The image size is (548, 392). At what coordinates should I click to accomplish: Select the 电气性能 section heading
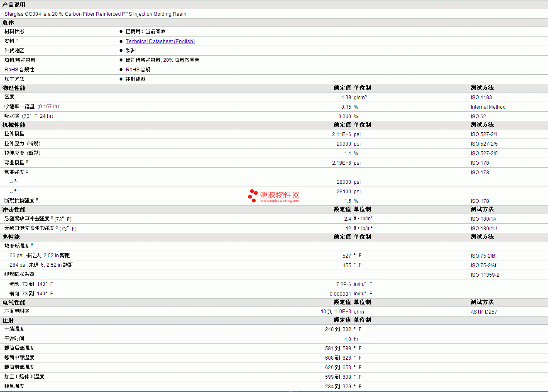click(x=14, y=303)
